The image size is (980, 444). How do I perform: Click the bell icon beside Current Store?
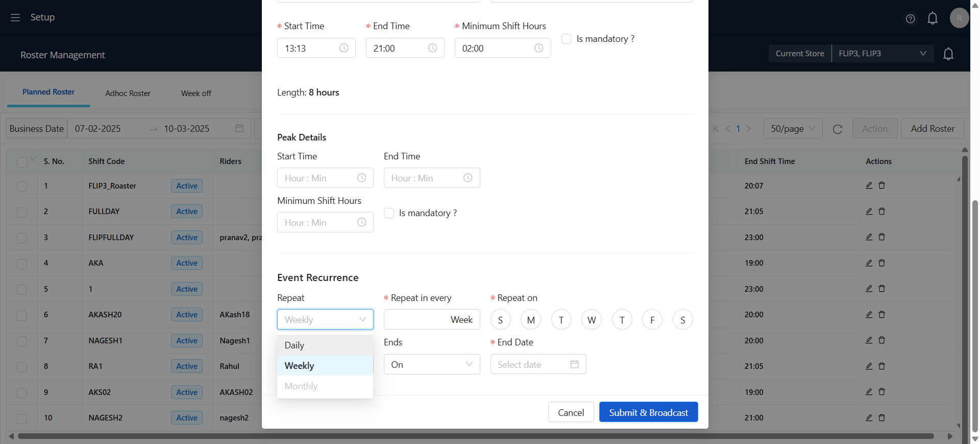(x=948, y=54)
